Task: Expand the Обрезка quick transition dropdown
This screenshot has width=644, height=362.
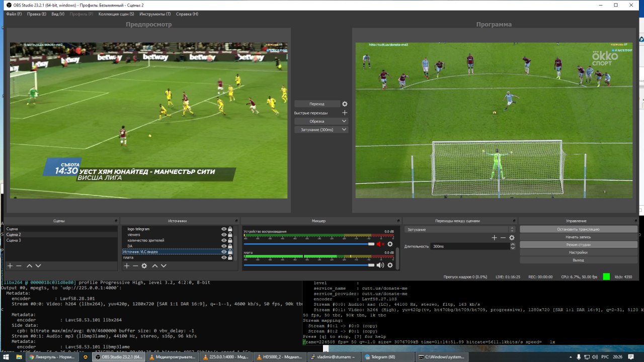Action: pos(344,121)
